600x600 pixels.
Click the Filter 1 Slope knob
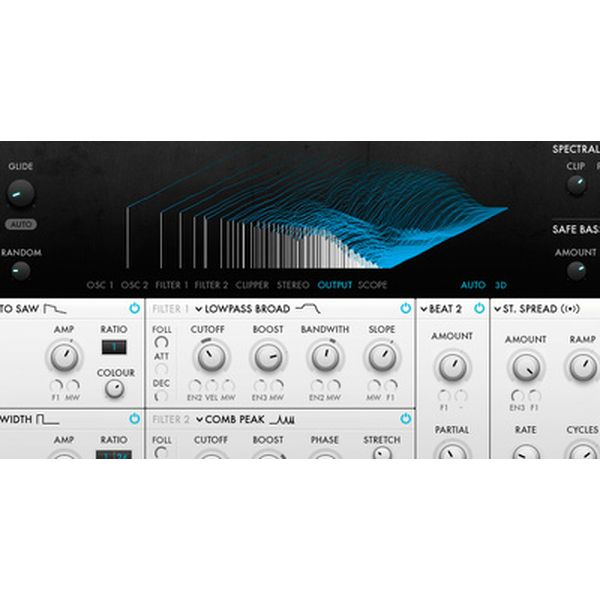pyautogui.click(x=381, y=356)
